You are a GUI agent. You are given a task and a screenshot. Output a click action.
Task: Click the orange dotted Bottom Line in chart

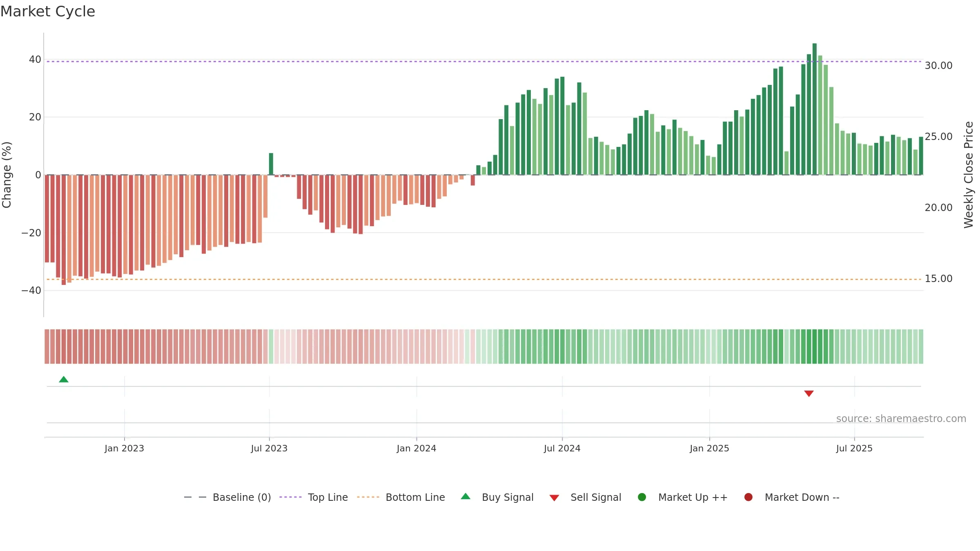coord(484,280)
